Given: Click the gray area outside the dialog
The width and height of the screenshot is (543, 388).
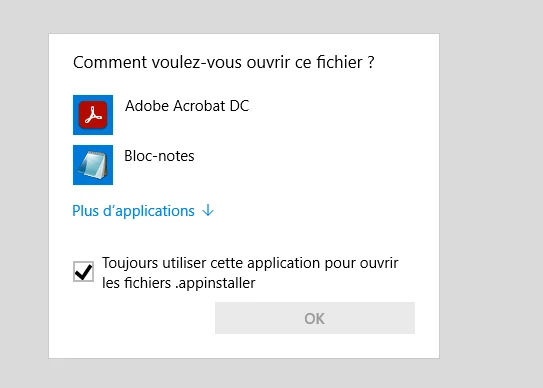Looking at the screenshot, I should 492,194.
